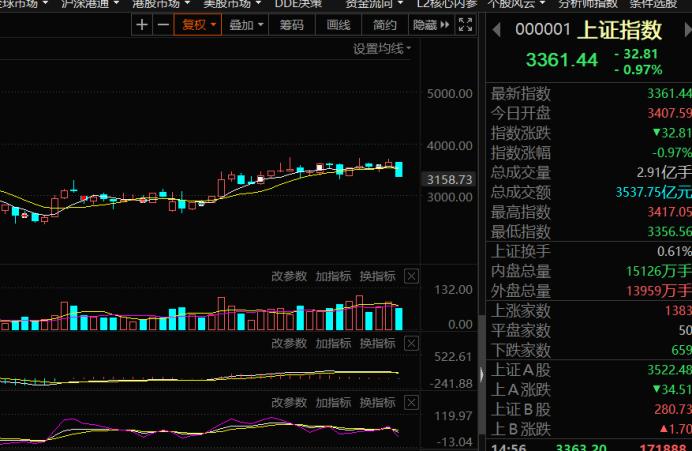Open the 隐藏 hide options dropdown

coord(430,24)
